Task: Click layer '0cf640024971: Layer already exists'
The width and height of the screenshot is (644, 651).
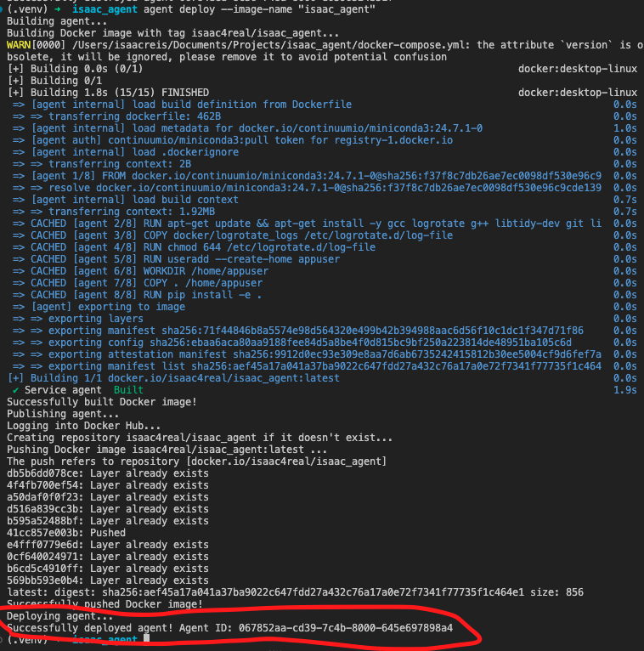Action: click(107, 557)
